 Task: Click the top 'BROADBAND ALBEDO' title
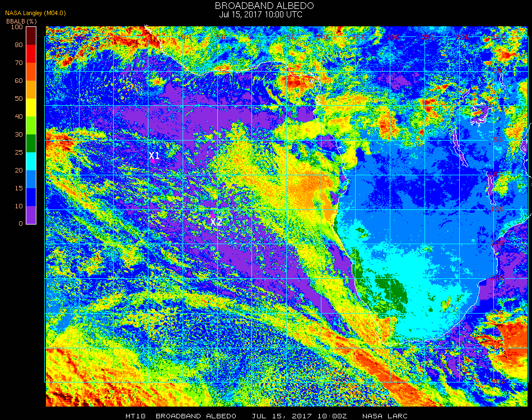point(264,6)
